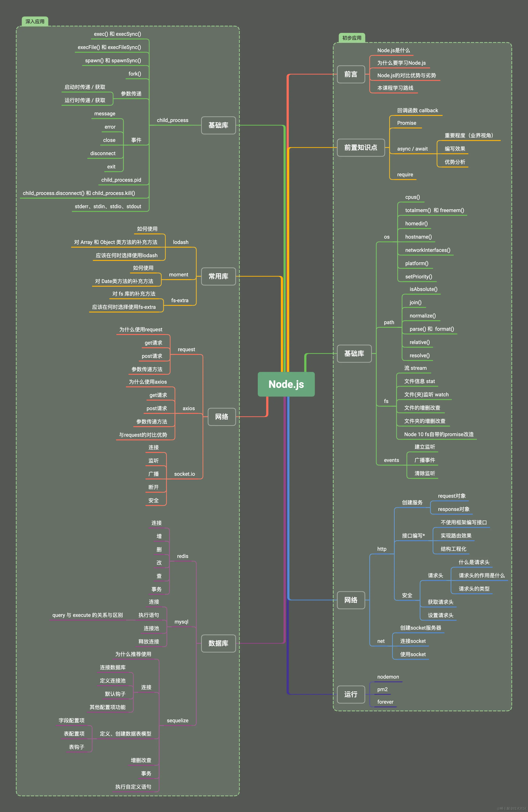
Task: Select the socket.io branch label
Action: [184, 474]
